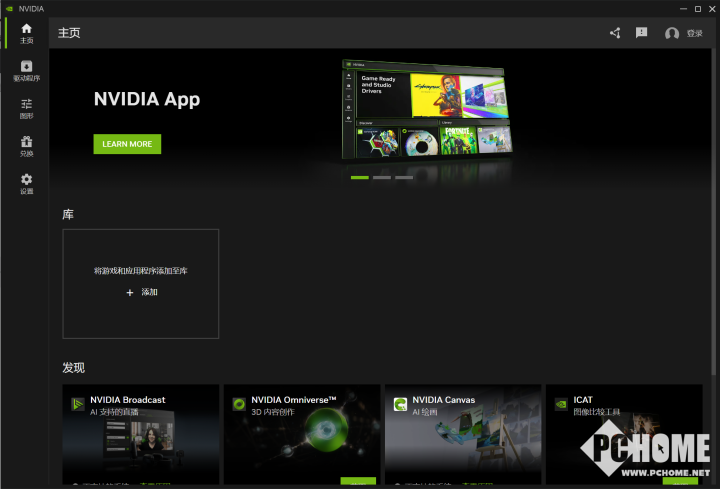Viewport: 720px width, 489px height.
Task: Click the 添加 add button in library
Action: (x=142, y=292)
